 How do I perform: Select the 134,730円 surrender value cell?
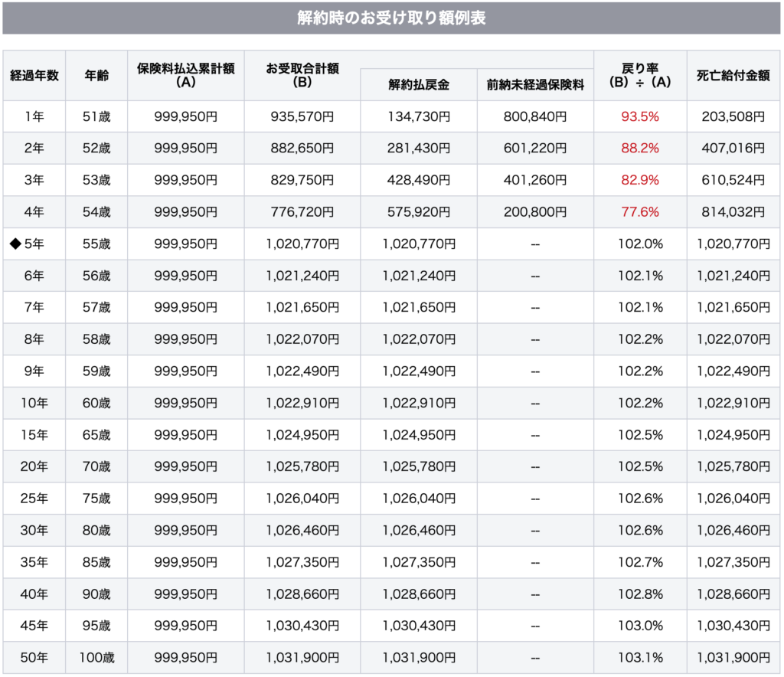point(418,116)
